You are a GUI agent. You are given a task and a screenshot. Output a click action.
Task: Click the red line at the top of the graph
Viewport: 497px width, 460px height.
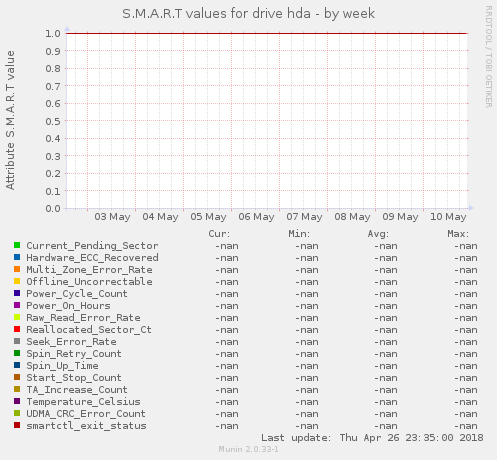[x=267, y=33]
